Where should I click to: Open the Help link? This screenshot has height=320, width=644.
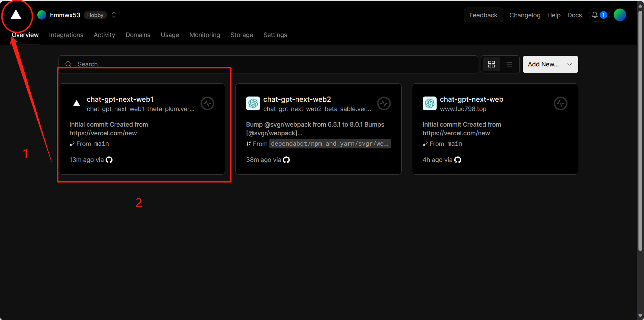pyautogui.click(x=554, y=15)
